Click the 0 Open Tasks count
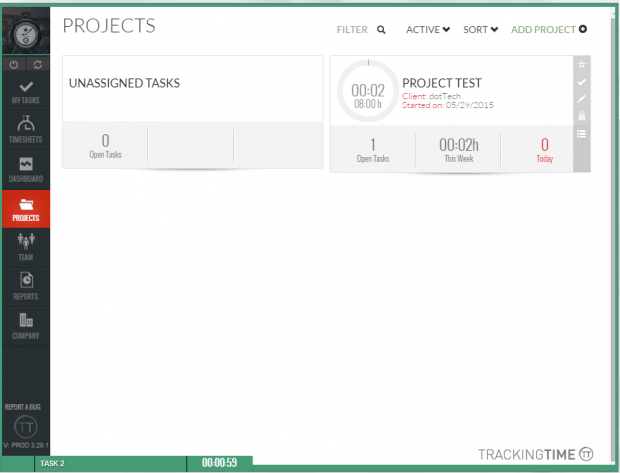Viewport: 620px width, 473px height. [105, 146]
